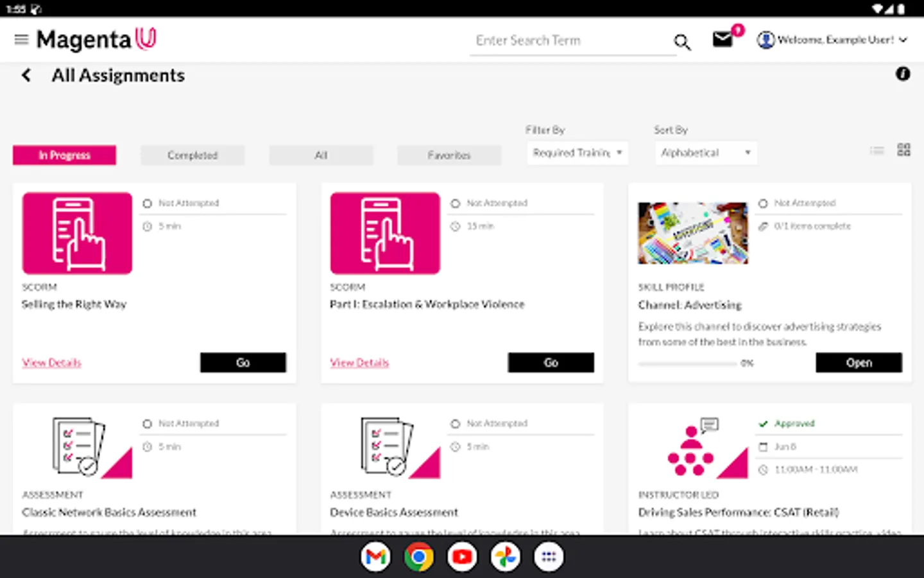Select the In Progress tab
The height and width of the screenshot is (578, 924).
(64, 155)
